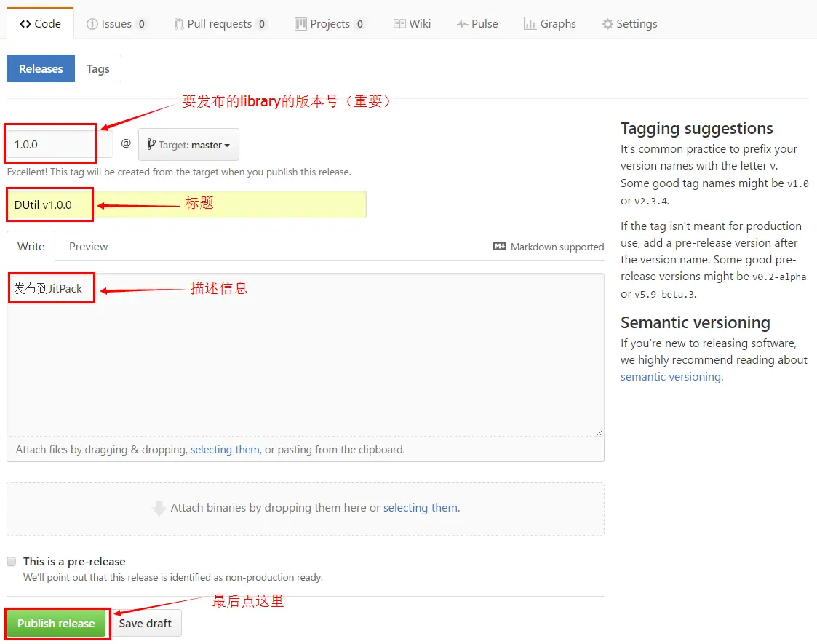The width and height of the screenshot is (817, 644).
Task: Open the Graphs tab
Action: click(550, 24)
